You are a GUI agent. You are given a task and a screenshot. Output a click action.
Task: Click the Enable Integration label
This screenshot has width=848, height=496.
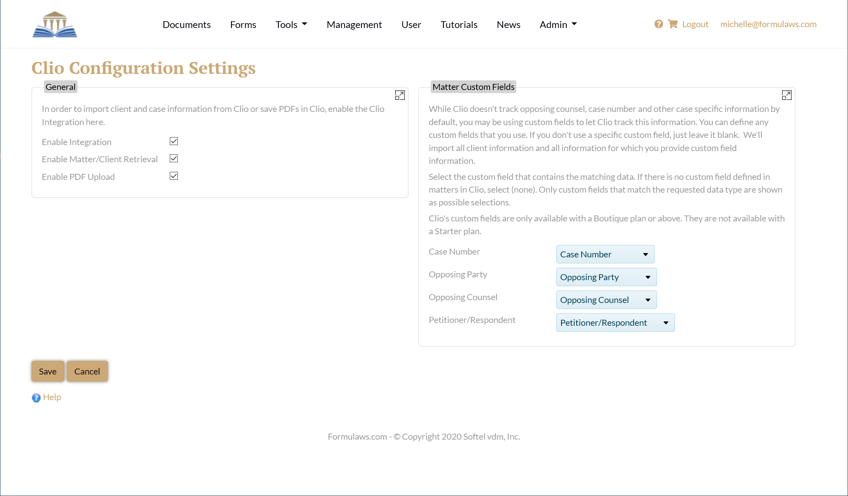pyautogui.click(x=76, y=142)
